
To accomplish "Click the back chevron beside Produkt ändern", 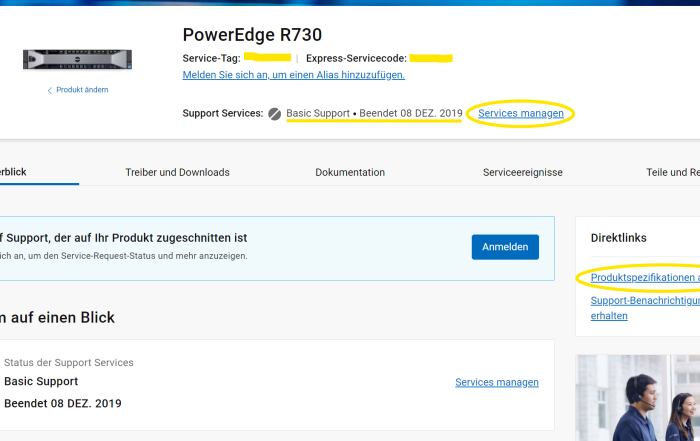I will (50, 90).
